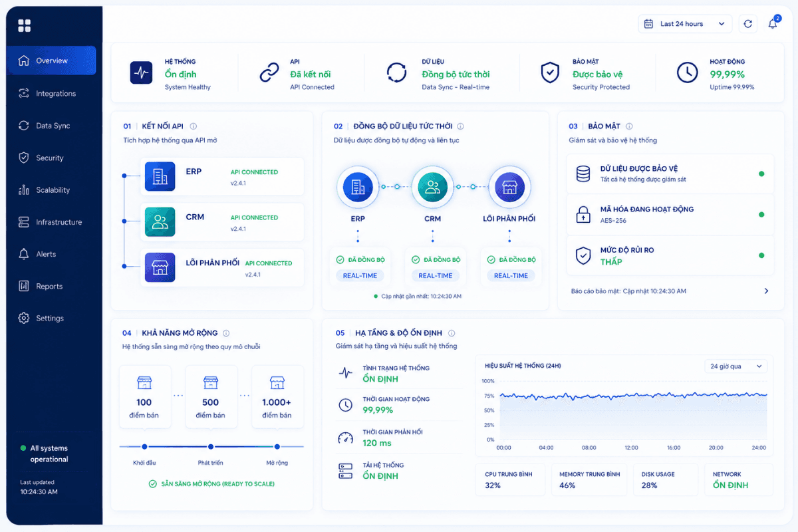798x532 pixels.
Task: Open the MÃ HÓA ĐANG HOẠT ĐỘNG row
Action: [x=670, y=214]
